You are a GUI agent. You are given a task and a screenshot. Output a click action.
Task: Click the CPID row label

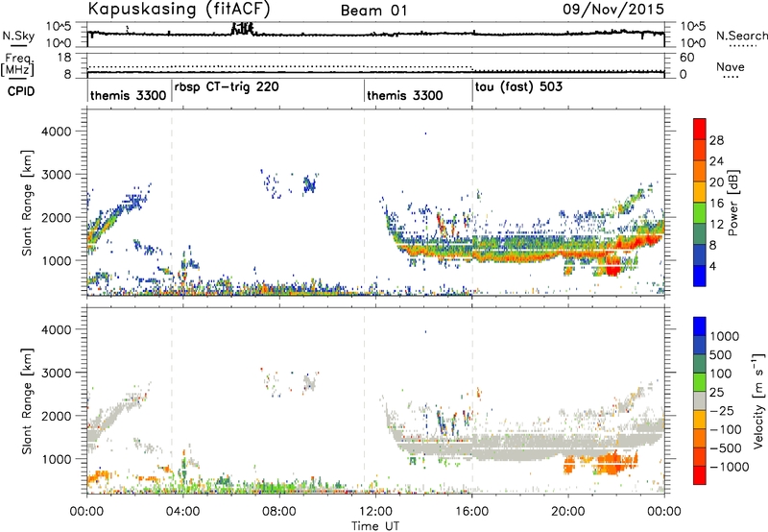[21, 91]
